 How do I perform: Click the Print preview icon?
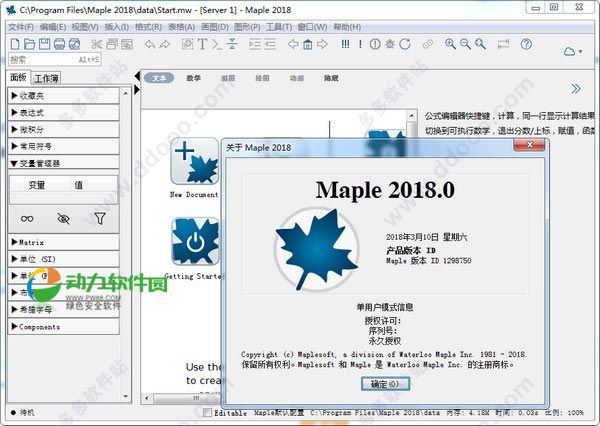74,44
